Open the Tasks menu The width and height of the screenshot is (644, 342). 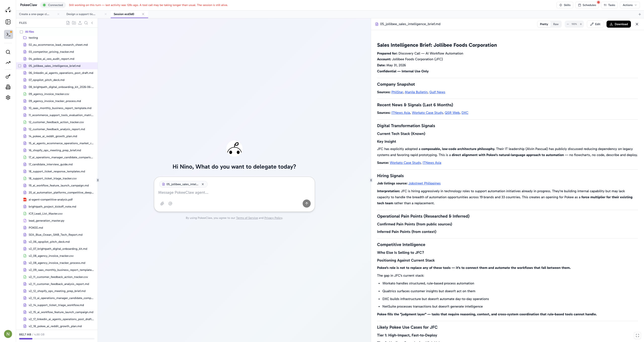[x=609, y=5]
